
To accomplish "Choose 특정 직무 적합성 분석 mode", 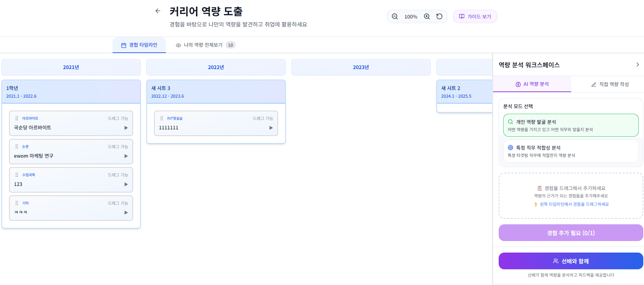I will (571, 151).
